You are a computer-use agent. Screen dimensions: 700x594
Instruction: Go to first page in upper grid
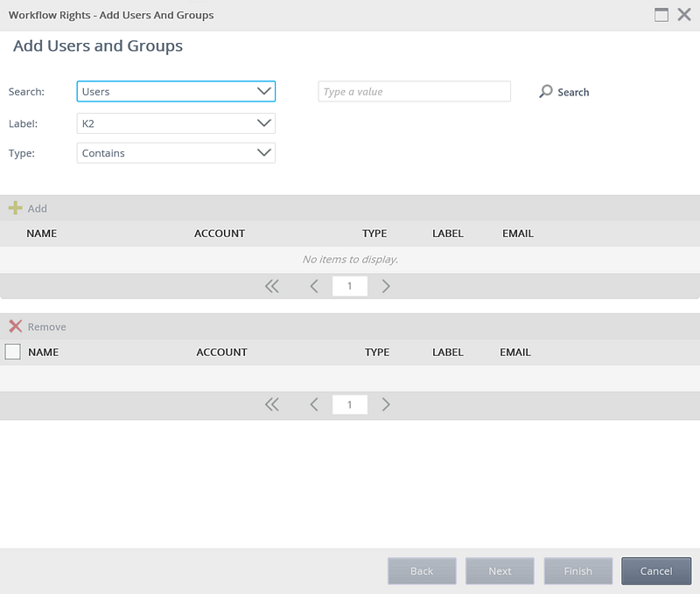pos(272,286)
